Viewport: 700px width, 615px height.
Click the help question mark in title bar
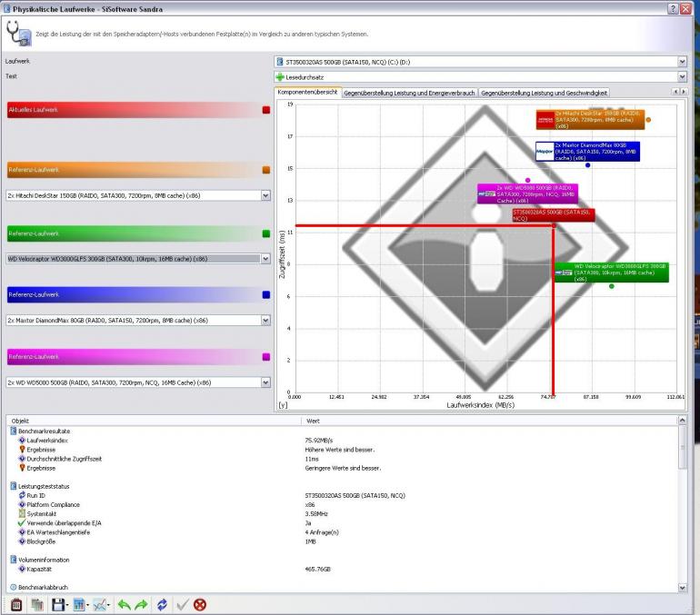[673, 9]
